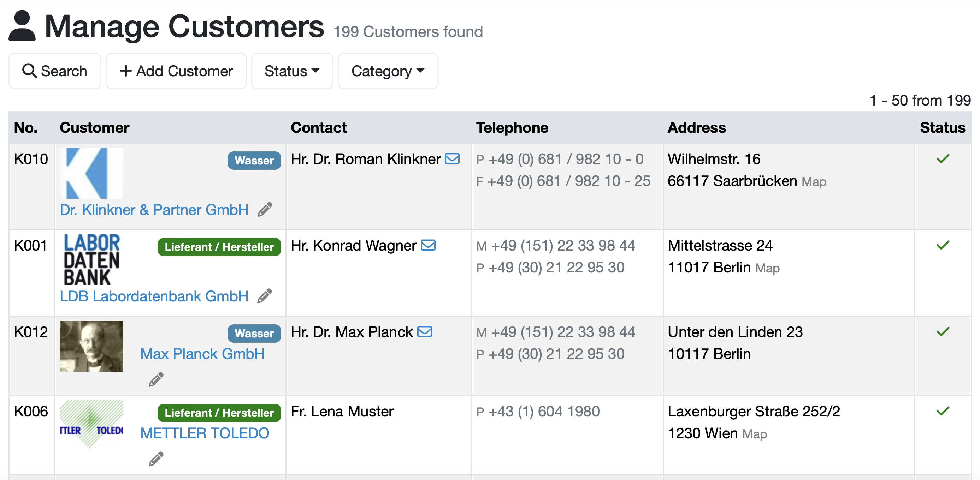Expand the Category filter dropdown

point(388,71)
